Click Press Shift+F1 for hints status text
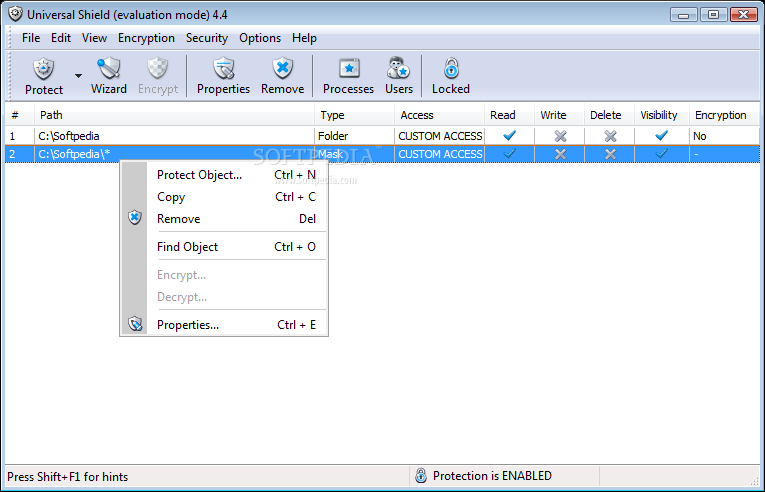 point(67,476)
